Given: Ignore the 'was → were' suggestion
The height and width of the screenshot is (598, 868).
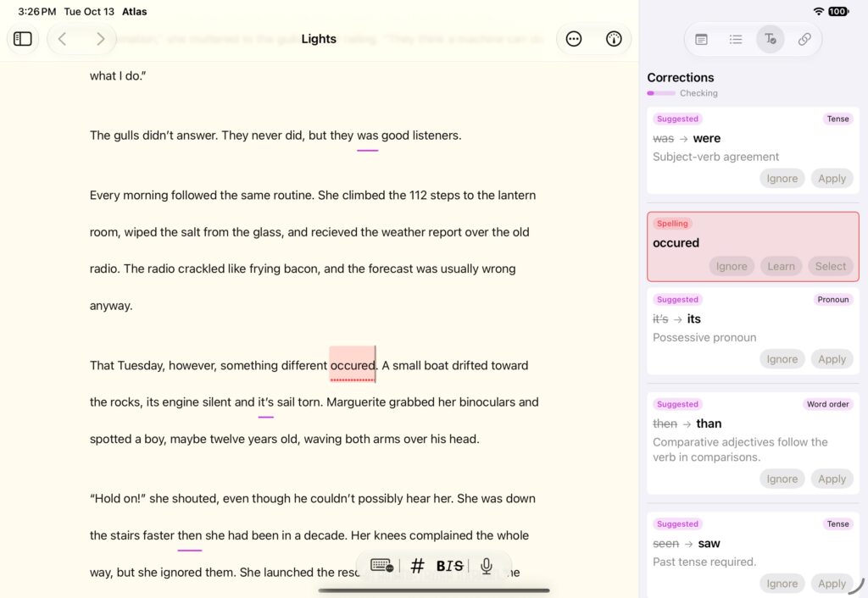Looking at the screenshot, I should (782, 179).
